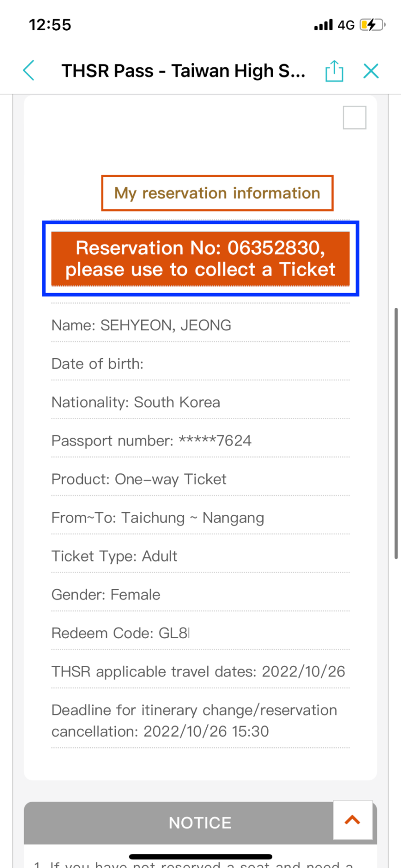
Task: Check the empty checkbox on reservation card
Action: (355, 118)
